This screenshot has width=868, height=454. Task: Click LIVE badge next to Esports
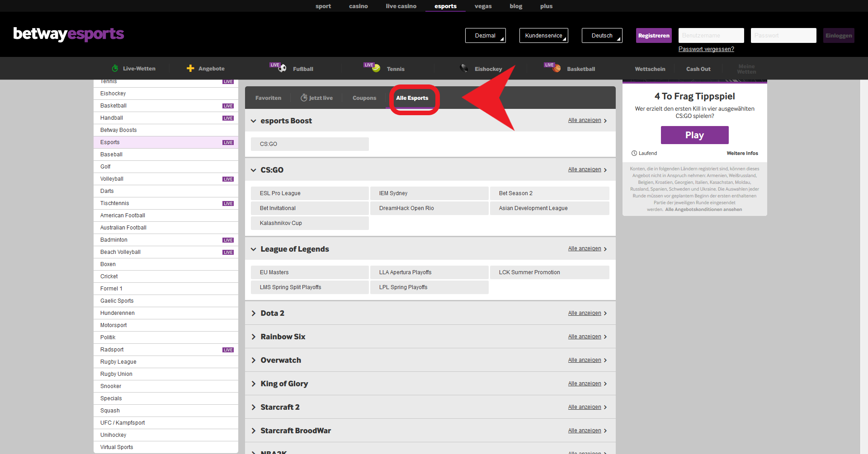pyautogui.click(x=228, y=142)
